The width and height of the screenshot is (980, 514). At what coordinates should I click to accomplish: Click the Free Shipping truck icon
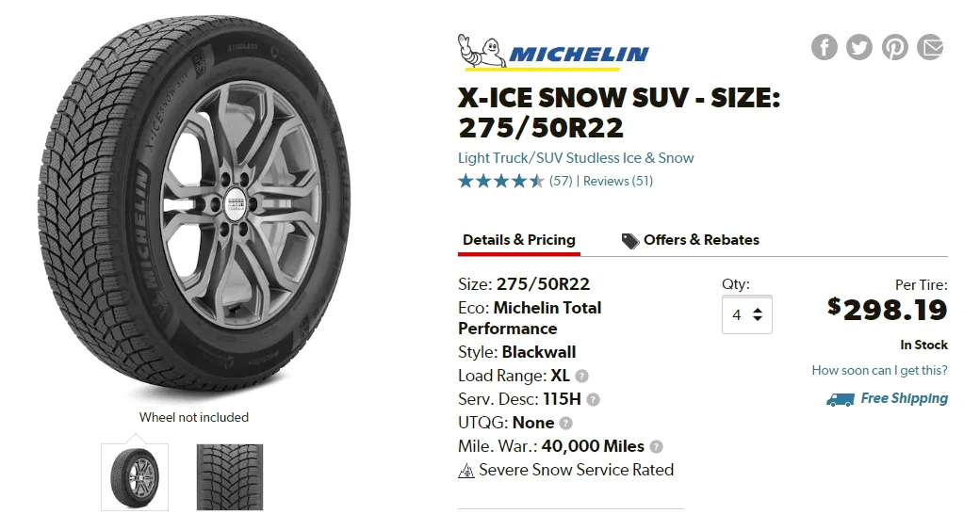[x=840, y=400]
